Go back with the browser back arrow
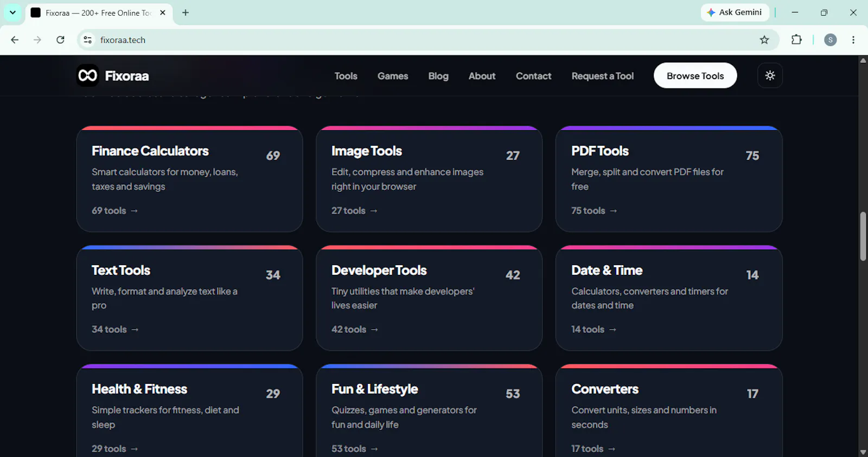Viewport: 868px width, 457px height. click(x=15, y=40)
